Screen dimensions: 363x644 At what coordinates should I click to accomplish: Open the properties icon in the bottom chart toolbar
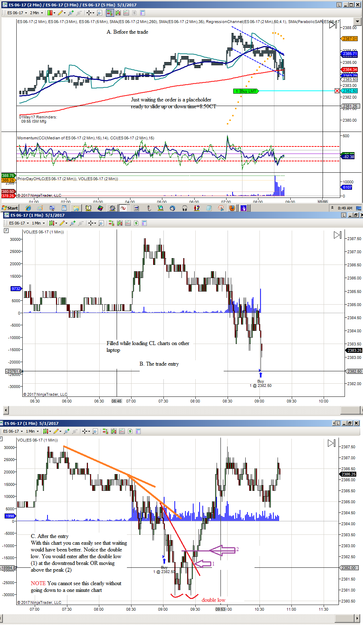[138, 431]
